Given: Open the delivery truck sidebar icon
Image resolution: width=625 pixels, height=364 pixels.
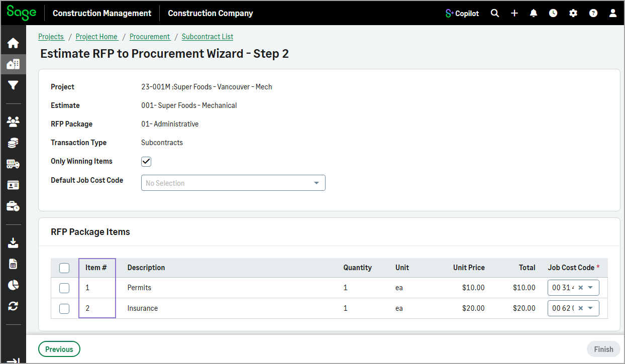Looking at the screenshot, I should (x=13, y=164).
